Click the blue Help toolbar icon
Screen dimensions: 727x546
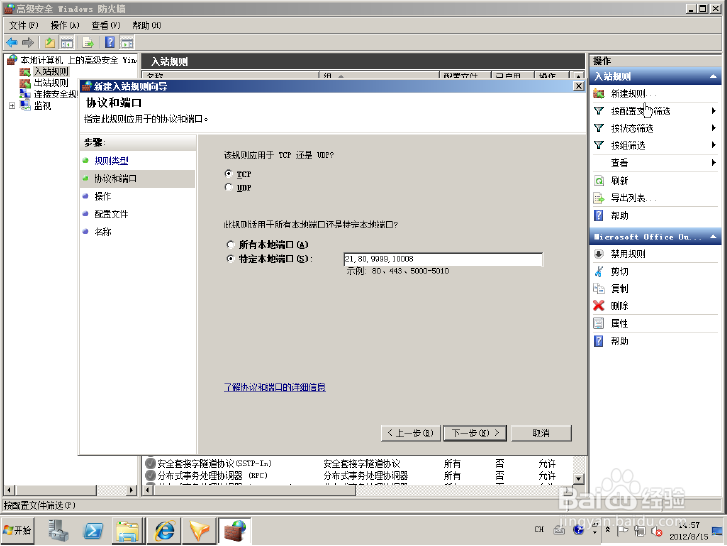click(x=110, y=43)
